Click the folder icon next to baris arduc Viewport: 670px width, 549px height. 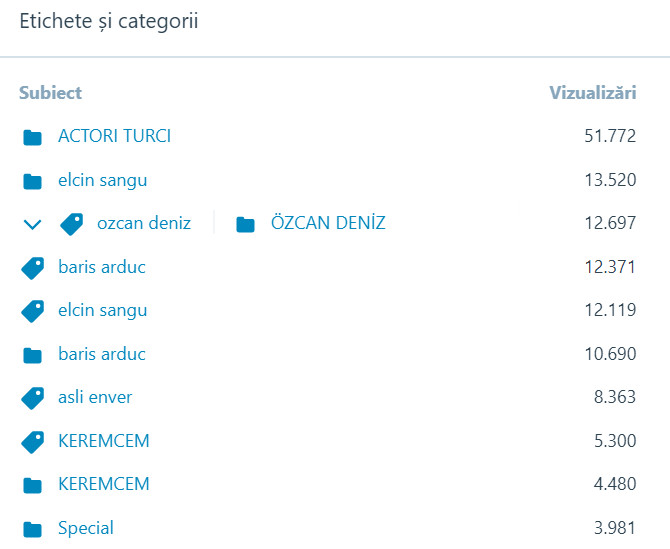pyautogui.click(x=33, y=355)
